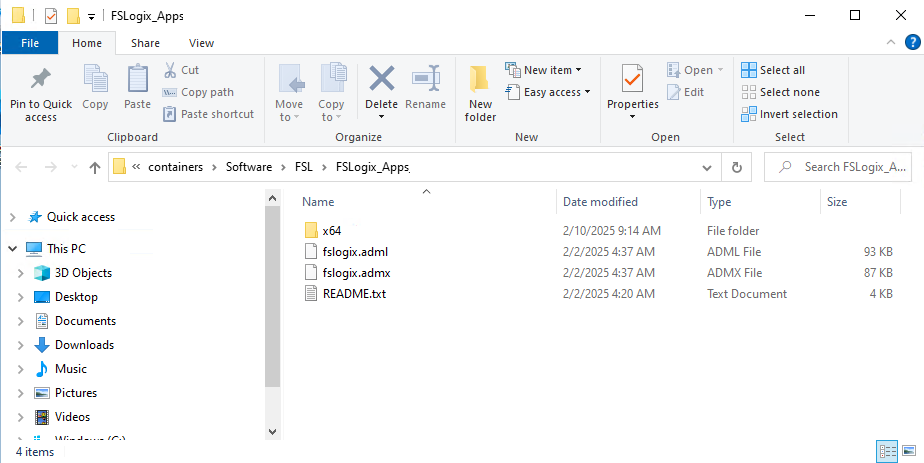Click Copy path in the ribbon
The height and width of the screenshot is (463, 924).
[x=198, y=92]
